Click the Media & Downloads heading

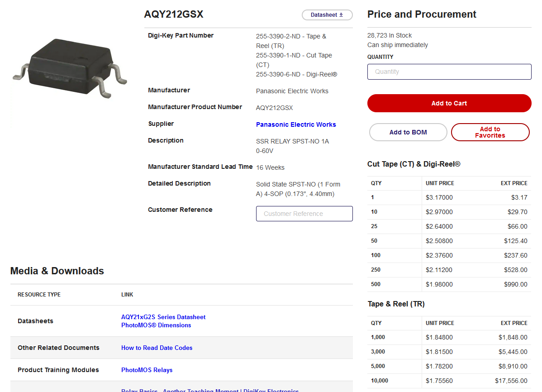pos(57,271)
